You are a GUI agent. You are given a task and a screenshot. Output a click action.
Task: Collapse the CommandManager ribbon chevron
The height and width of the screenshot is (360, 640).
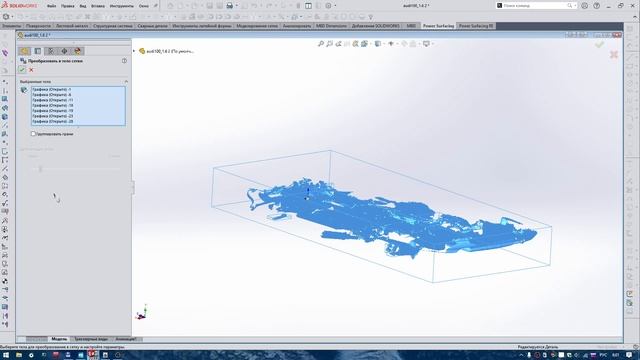click(635, 17)
